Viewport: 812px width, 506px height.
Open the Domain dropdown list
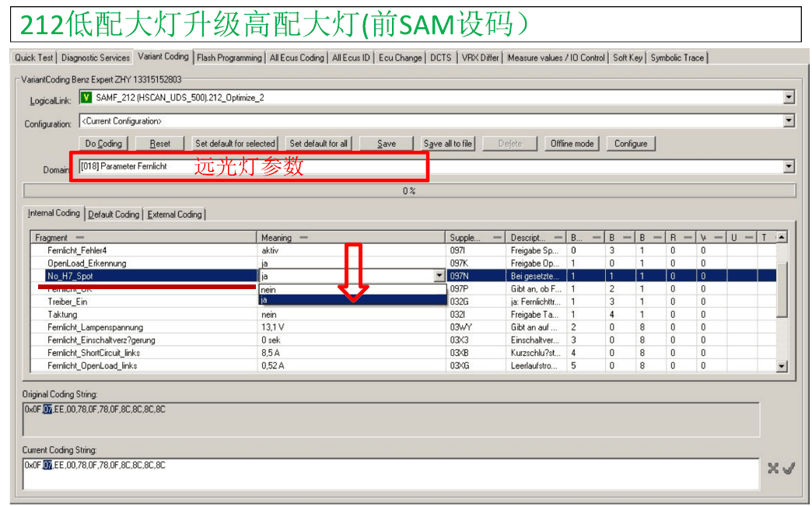click(789, 167)
